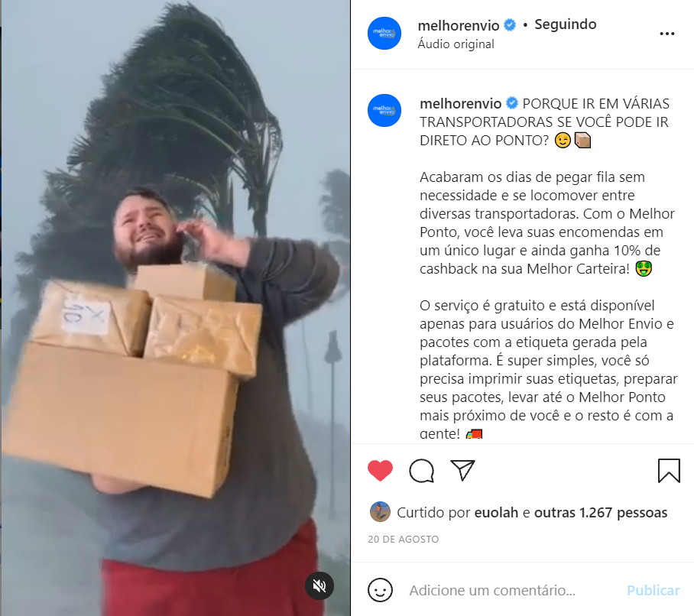Click the Publicar button

(x=653, y=590)
